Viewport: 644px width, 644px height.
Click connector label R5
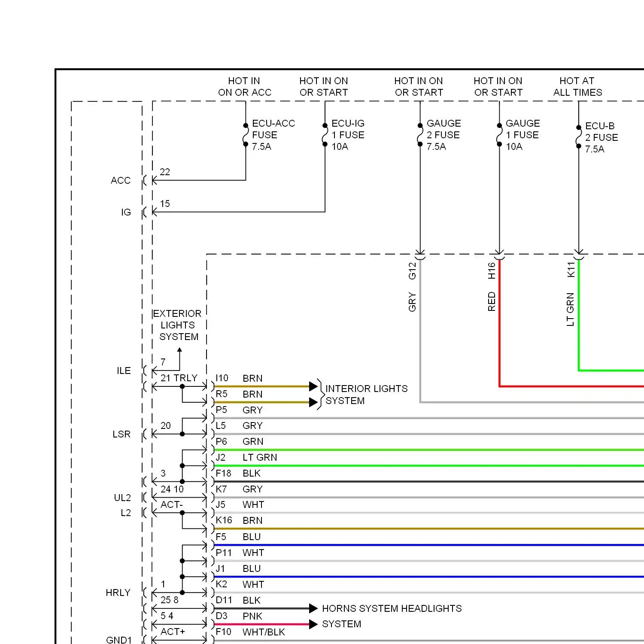[x=222, y=394]
